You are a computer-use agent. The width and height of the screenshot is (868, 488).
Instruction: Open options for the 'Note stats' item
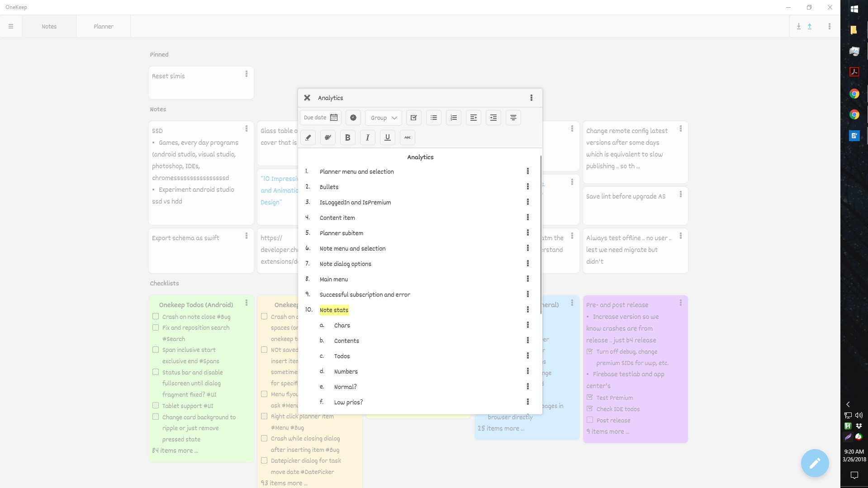(x=528, y=309)
